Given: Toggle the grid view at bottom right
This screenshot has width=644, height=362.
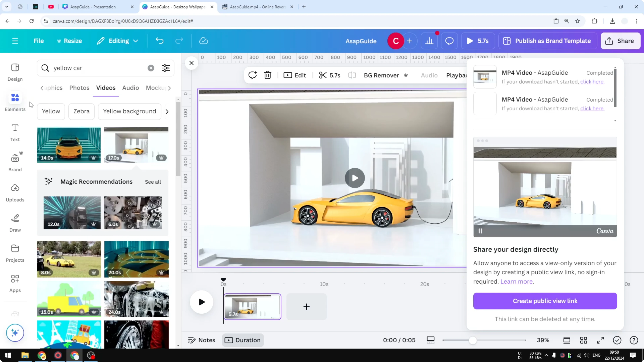Looking at the screenshot, I should click(583, 340).
